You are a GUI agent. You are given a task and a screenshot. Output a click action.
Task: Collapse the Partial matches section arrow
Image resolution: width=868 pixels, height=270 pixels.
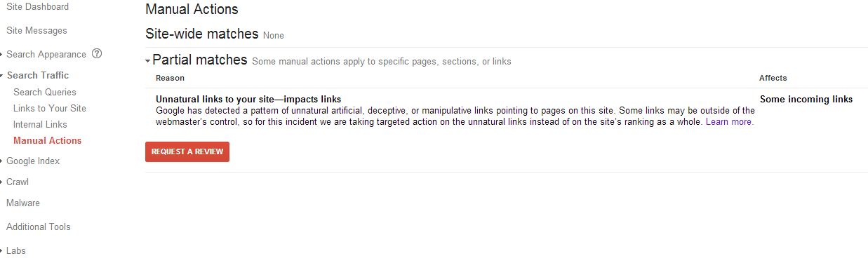(x=148, y=62)
